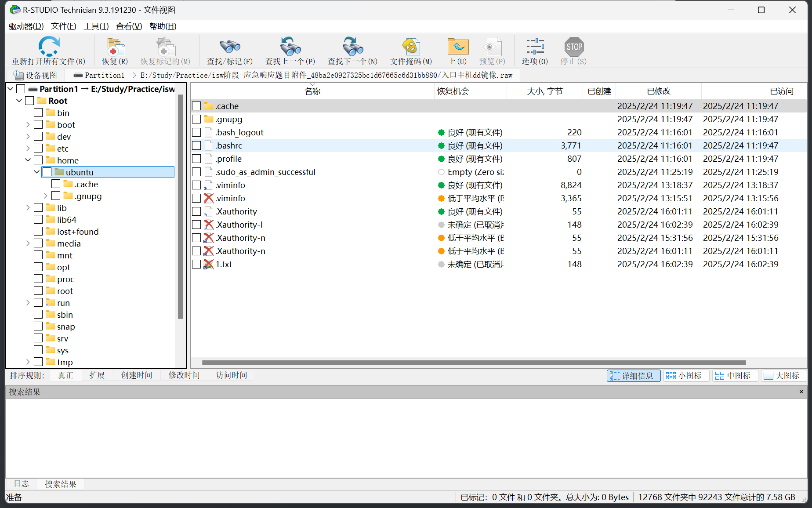
Task: Check the ubuntu folder checkbox in tree
Action: (x=47, y=172)
